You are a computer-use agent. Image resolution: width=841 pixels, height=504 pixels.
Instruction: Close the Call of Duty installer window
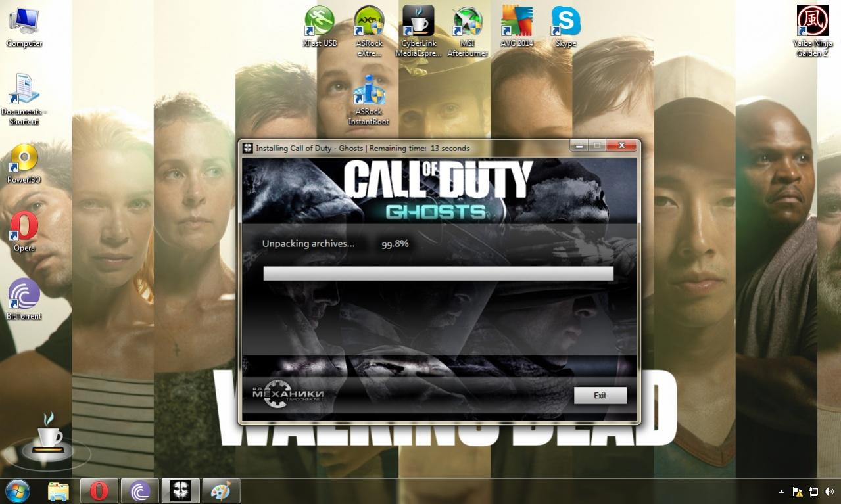(620, 146)
